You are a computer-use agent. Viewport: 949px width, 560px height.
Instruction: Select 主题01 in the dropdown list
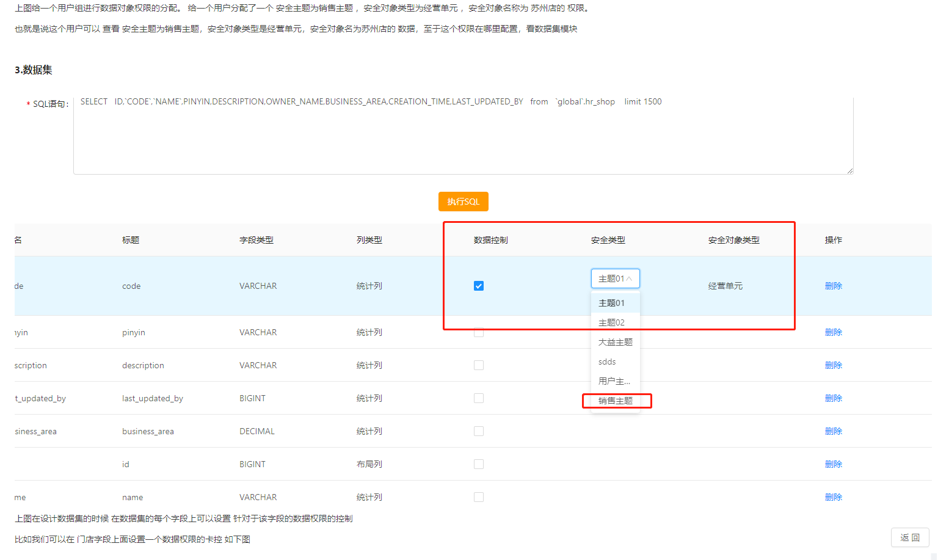tap(616, 303)
